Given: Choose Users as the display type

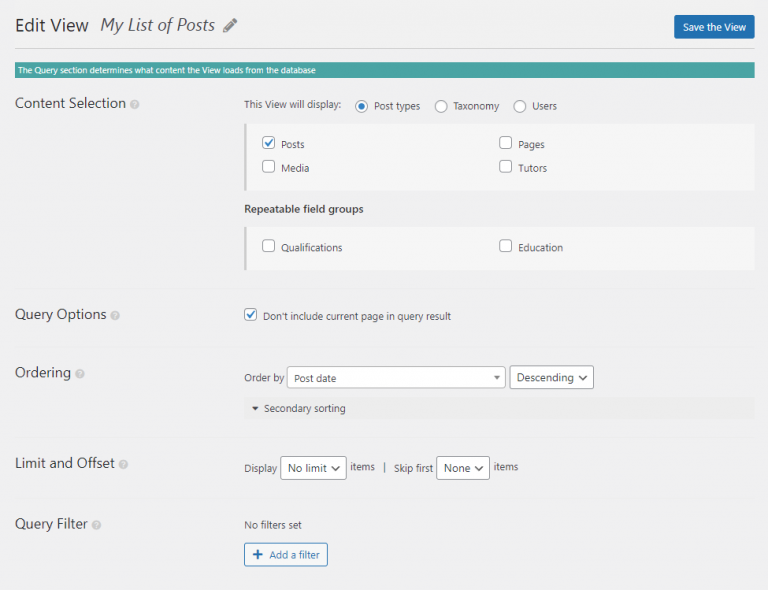Looking at the screenshot, I should click(520, 106).
